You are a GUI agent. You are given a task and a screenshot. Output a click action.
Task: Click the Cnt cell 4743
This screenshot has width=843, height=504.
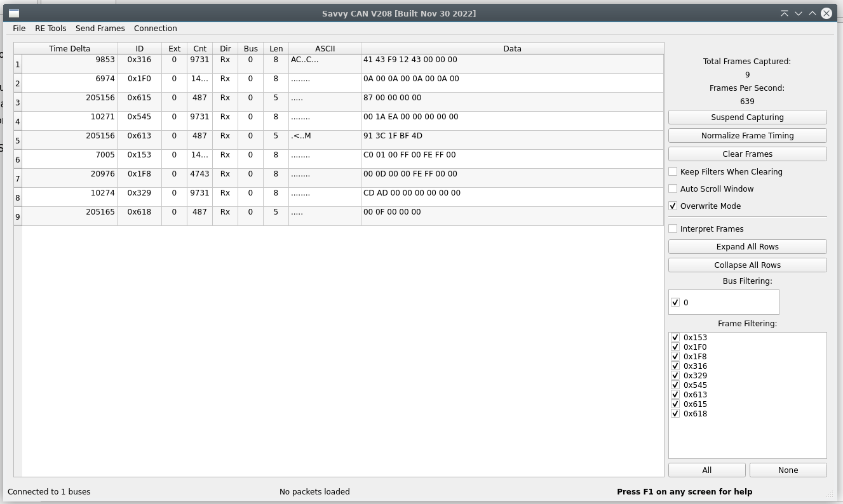click(x=199, y=178)
